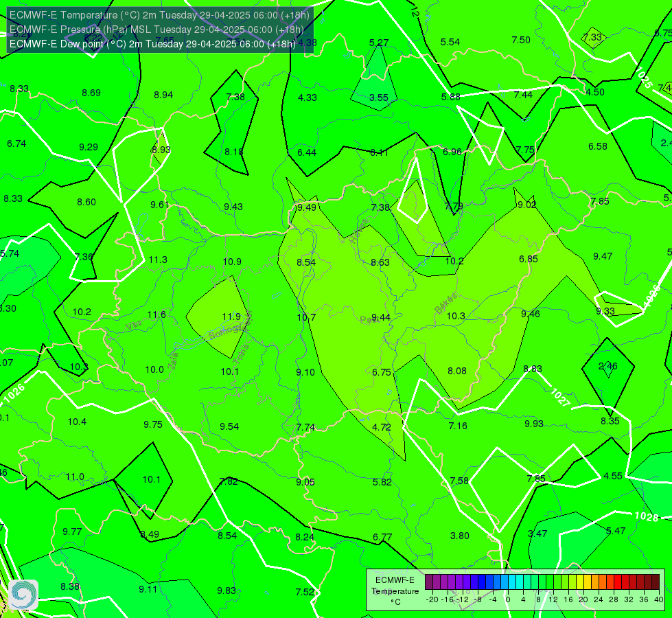Click the 8.60 temperature value
The image size is (672, 618).
[86, 202]
